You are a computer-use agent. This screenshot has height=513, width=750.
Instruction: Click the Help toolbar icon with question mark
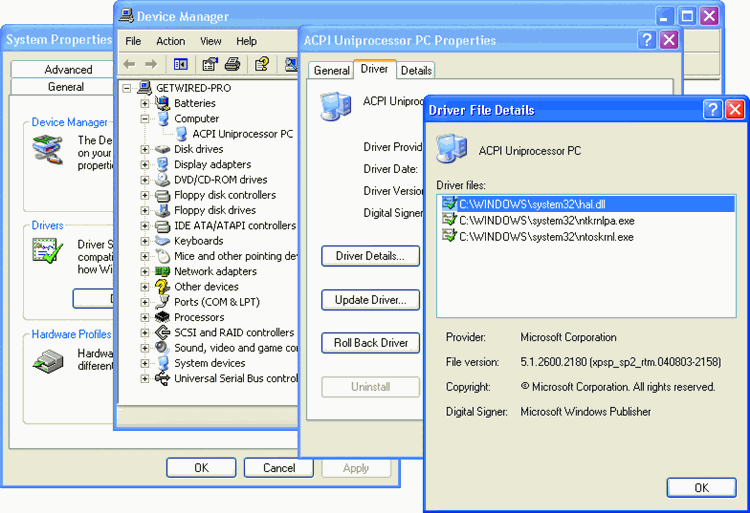click(x=262, y=64)
